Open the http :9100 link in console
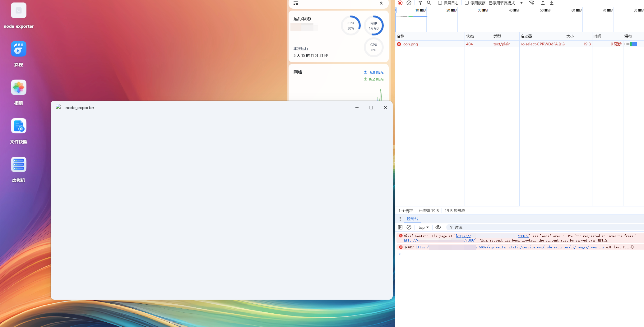This screenshot has width=644, height=327. pyautogui.click(x=439, y=241)
